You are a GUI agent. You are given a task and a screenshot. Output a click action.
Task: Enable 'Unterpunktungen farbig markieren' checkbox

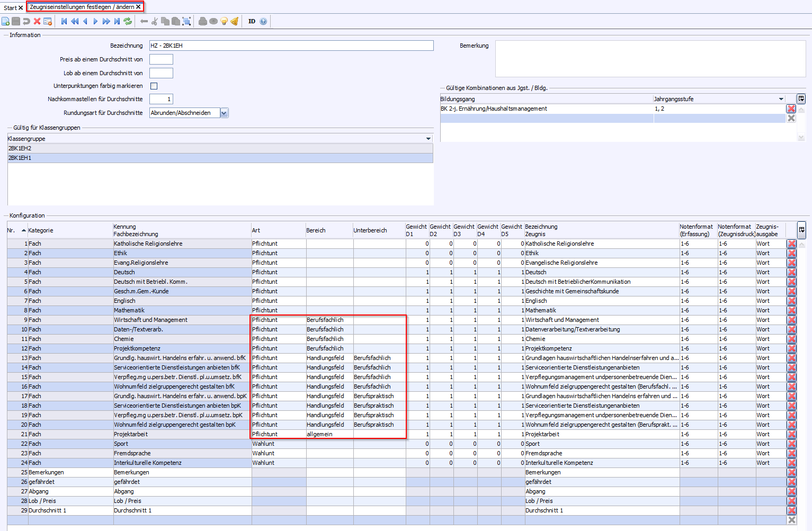click(154, 86)
